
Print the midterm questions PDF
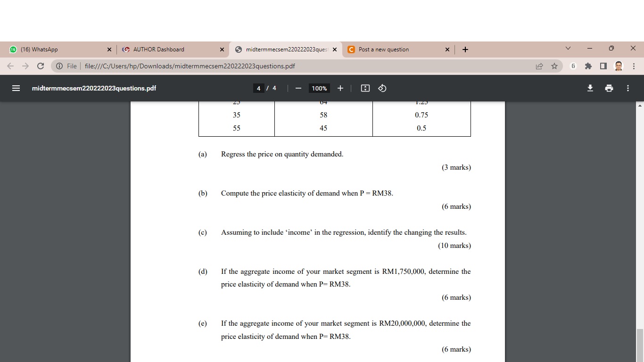tap(609, 88)
